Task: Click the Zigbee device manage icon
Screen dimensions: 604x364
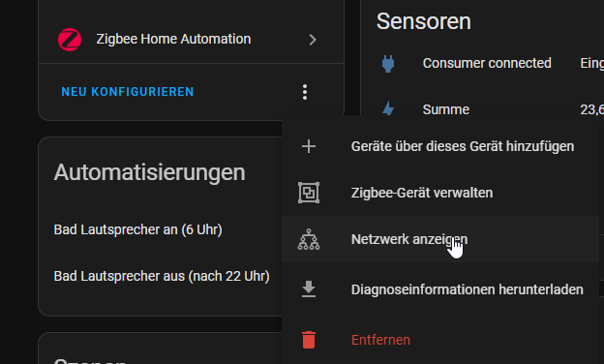Action: (x=309, y=193)
